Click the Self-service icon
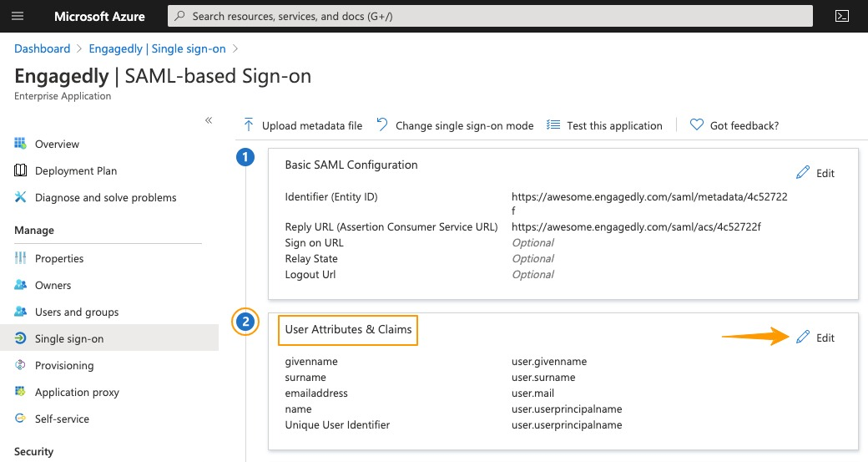Viewport: 868px width, 462px height. point(21,419)
